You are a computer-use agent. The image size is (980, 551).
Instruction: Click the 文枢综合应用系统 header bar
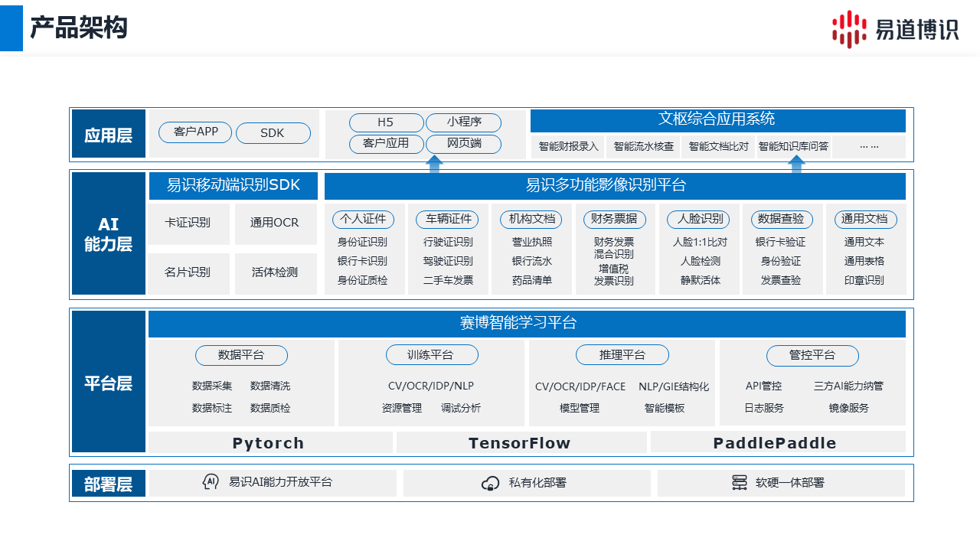point(717,120)
